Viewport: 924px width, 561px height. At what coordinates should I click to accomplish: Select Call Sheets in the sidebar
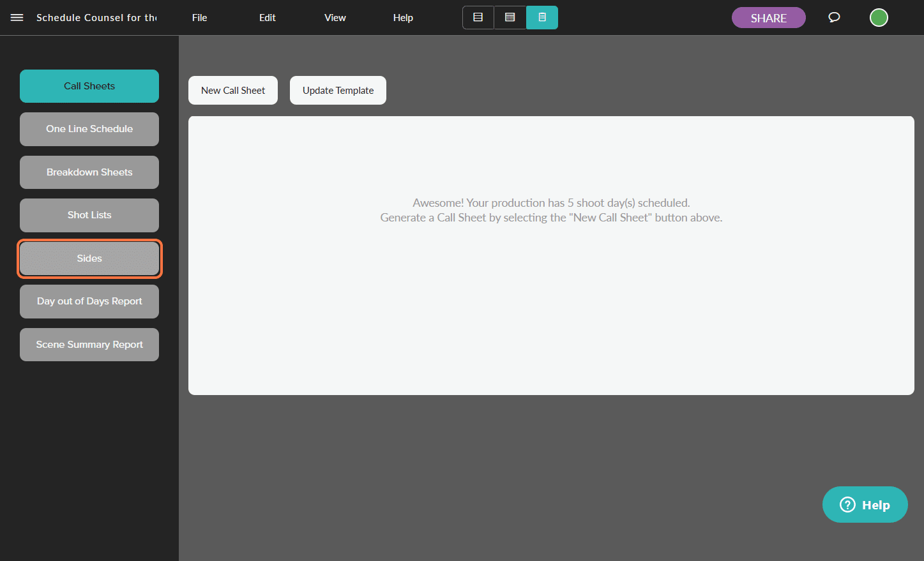[89, 86]
